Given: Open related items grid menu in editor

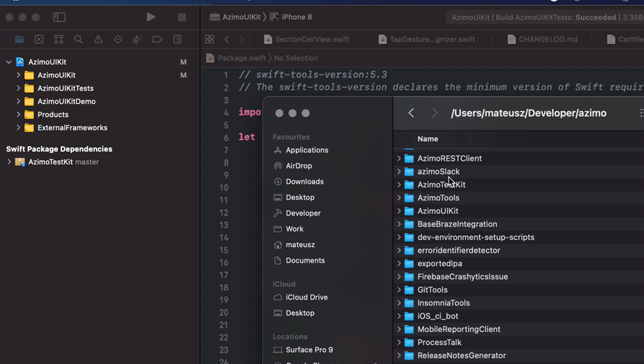Looking at the screenshot, I should (x=209, y=39).
